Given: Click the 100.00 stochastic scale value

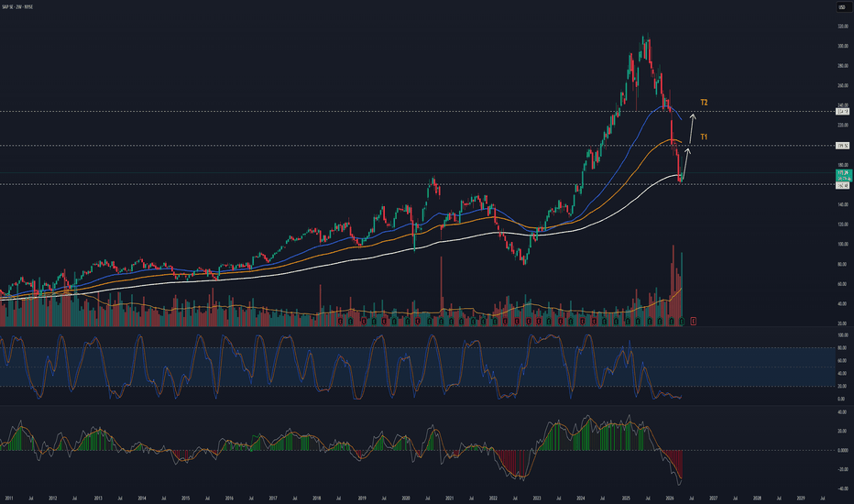Looking at the screenshot, I should [840, 336].
